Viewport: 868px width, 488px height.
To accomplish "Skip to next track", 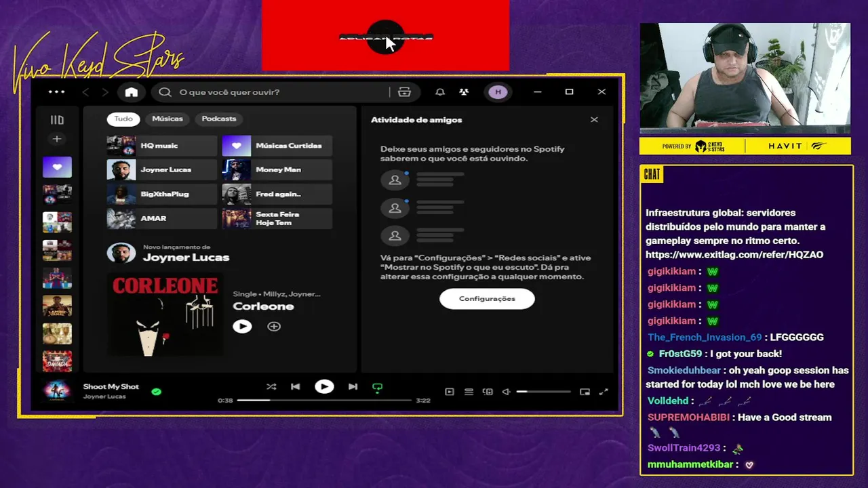I will point(353,387).
